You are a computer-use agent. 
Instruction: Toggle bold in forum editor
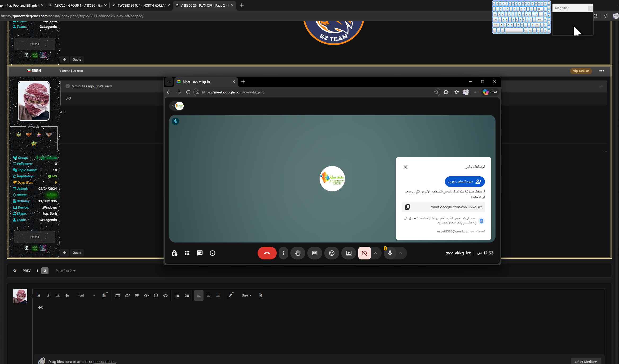(39, 295)
